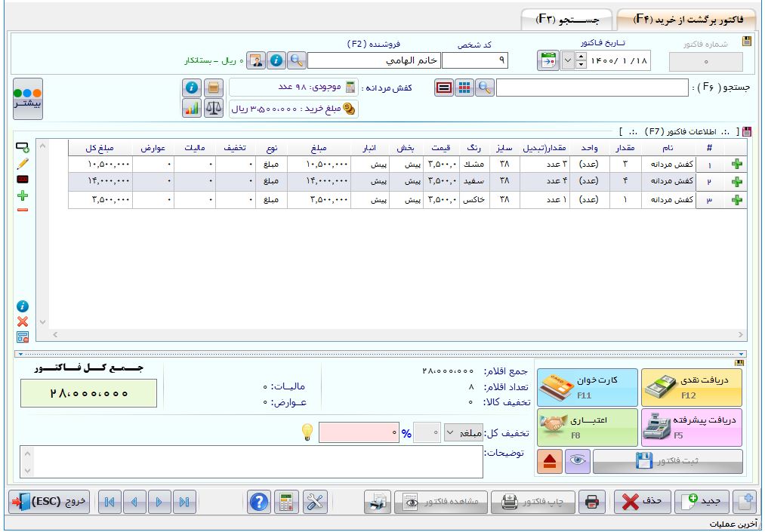Switch product view to list mode
Viewport: 765px width, 532px height.
point(445,88)
